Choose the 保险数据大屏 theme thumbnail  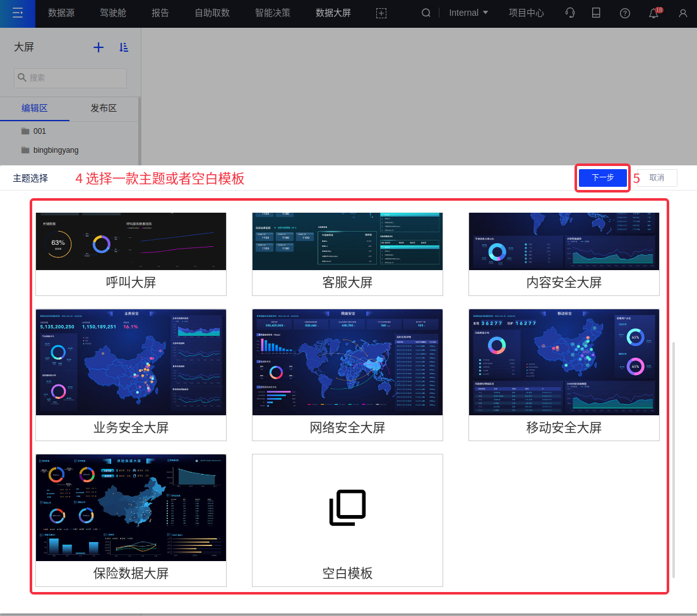click(131, 507)
